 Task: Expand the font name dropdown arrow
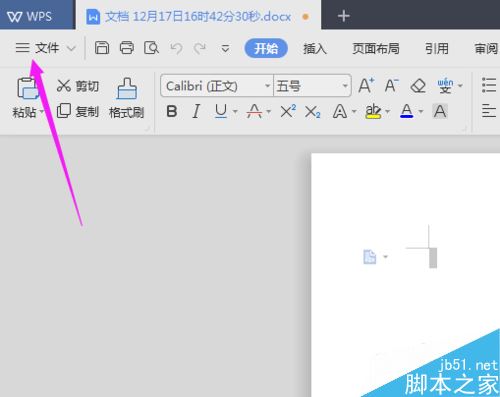(267, 86)
